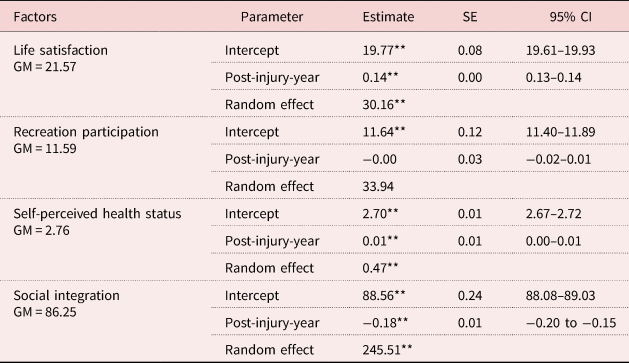The width and height of the screenshot is (629, 363).
Task: Select the 0.24 standard error value
Action: point(470,296)
